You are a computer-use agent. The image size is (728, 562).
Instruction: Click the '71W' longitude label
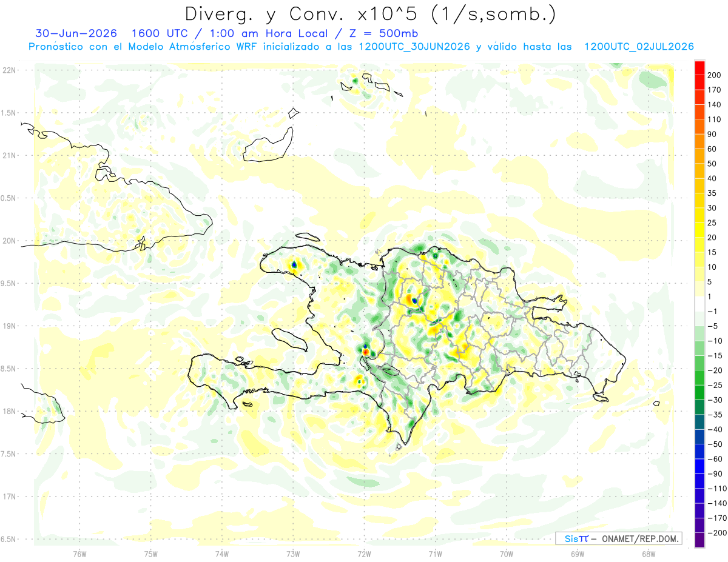[435, 554]
